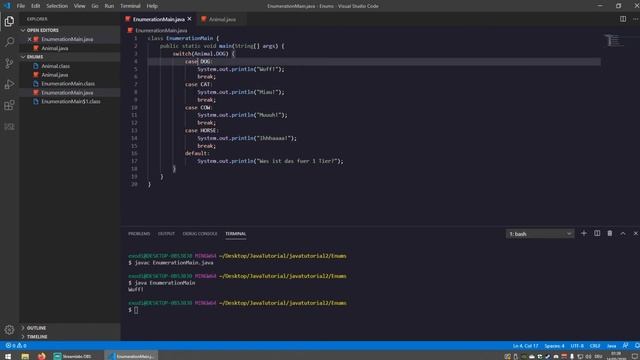Select EnumerationMain.java in ENUMS folder
Screen dimensions: 640x360
67,93
